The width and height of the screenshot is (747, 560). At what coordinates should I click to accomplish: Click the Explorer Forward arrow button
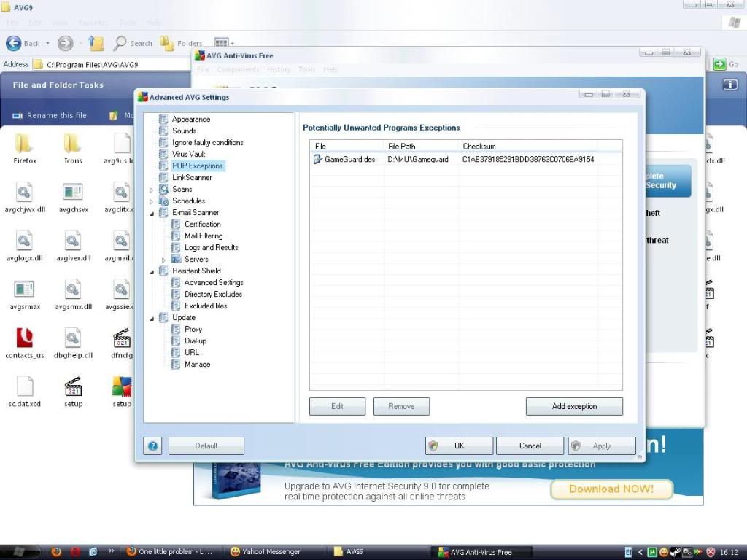(65, 43)
